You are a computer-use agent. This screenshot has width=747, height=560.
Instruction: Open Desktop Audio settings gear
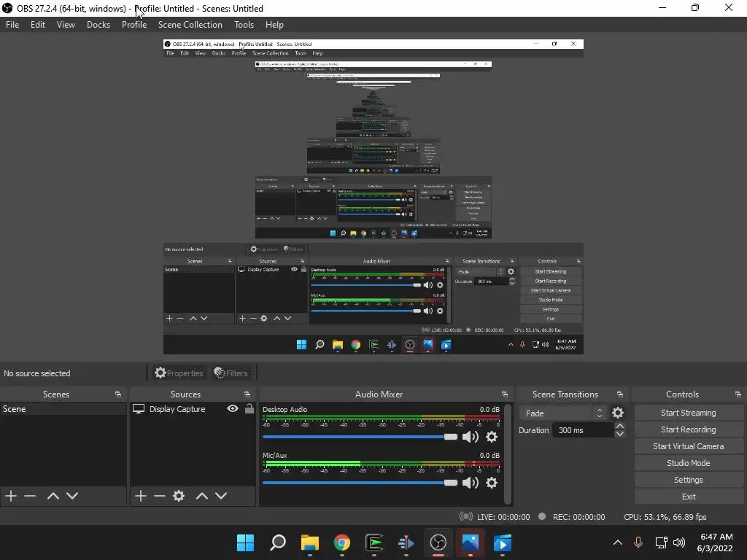(x=492, y=437)
